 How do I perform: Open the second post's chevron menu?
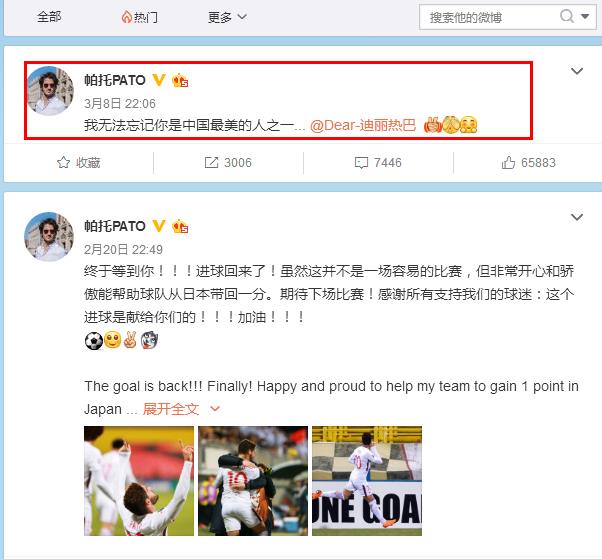[577, 217]
